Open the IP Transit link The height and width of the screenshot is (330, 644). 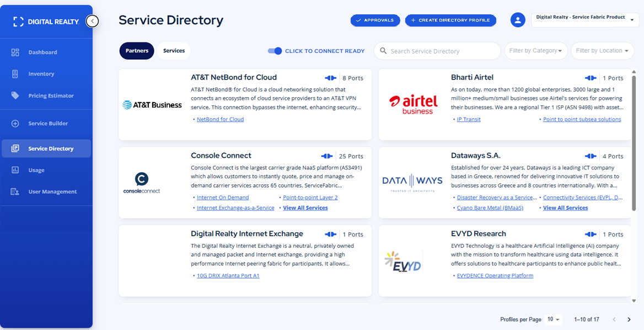pos(469,119)
